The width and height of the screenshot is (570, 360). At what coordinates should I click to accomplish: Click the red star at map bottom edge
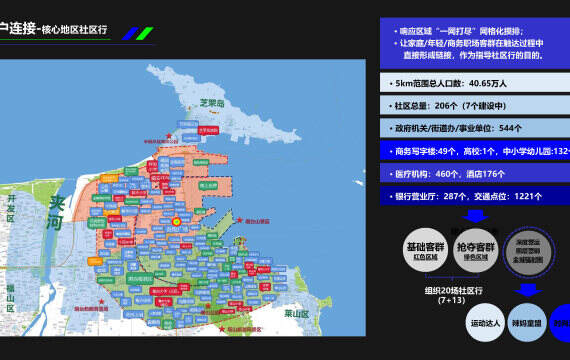click(222, 329)
